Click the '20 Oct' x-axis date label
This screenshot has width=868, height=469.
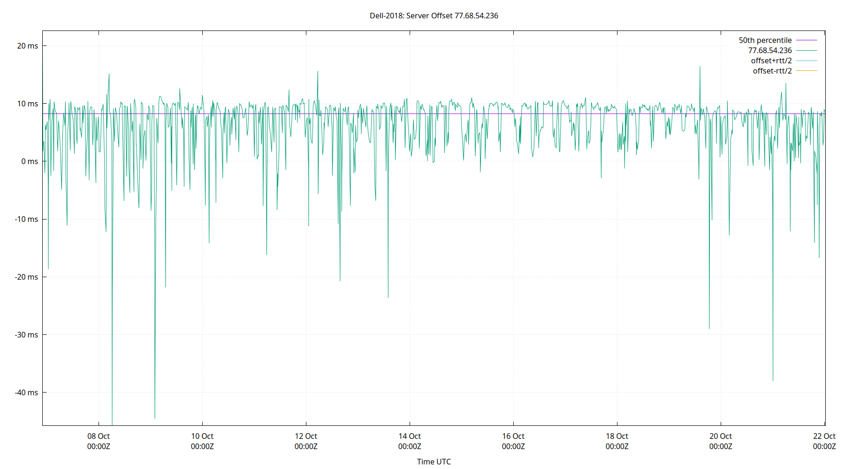pos(721,436)
